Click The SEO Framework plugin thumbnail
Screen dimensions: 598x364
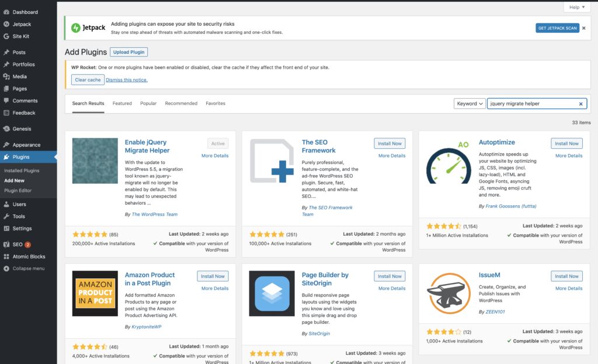(x=272, y=160)
